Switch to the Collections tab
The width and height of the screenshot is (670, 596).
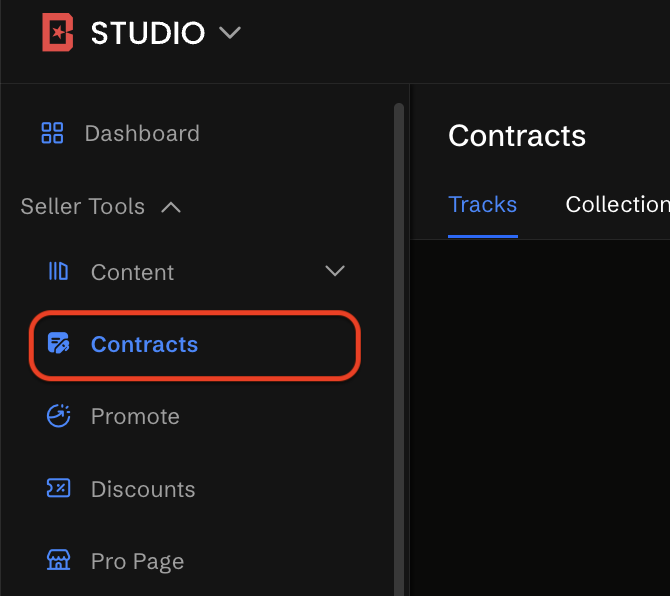pos(617,205)
